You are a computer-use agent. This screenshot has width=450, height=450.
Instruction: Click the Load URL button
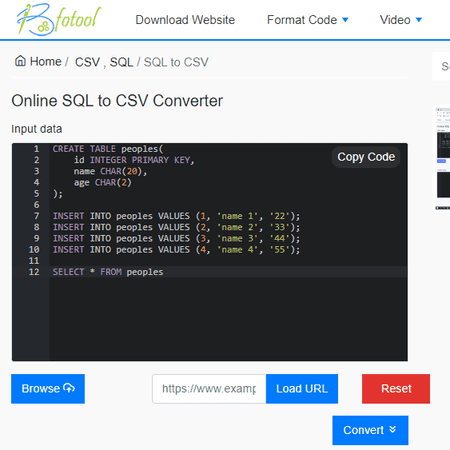[x=302, y=389]
